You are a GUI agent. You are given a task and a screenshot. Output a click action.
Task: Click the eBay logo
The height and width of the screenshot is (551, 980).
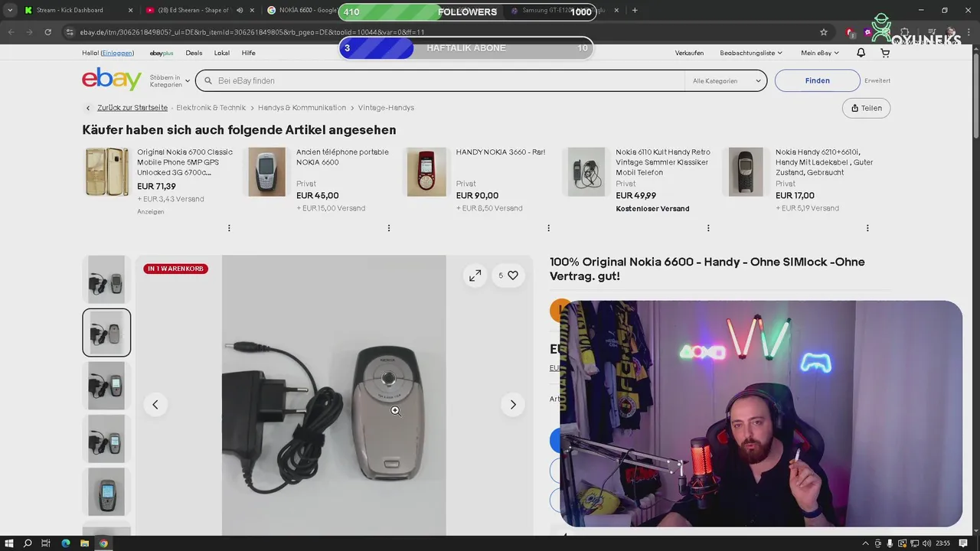(x=112, y=80)
